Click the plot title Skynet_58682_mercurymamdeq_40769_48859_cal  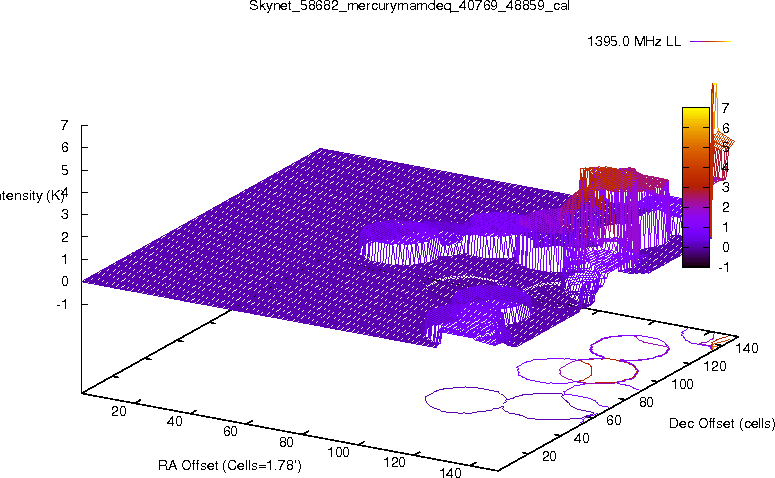click(409, 6)
